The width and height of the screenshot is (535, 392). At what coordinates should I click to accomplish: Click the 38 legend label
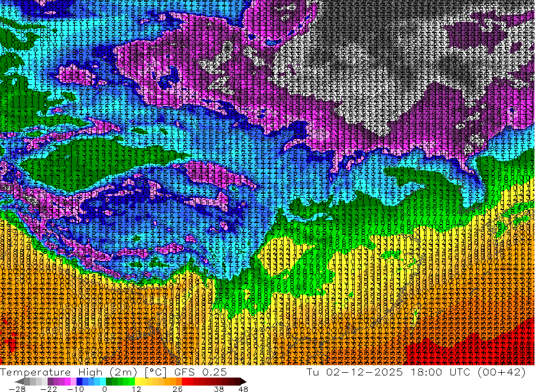point(219,389)
